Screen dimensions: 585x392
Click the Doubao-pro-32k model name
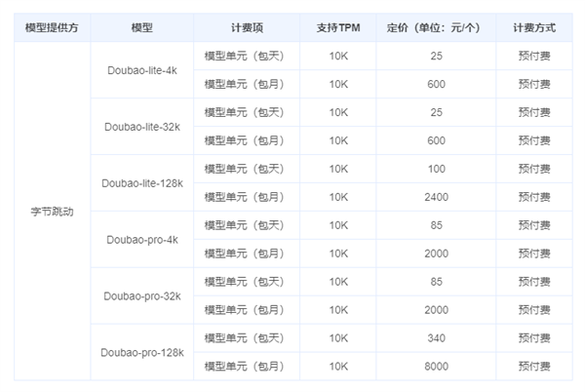[141, 295]
